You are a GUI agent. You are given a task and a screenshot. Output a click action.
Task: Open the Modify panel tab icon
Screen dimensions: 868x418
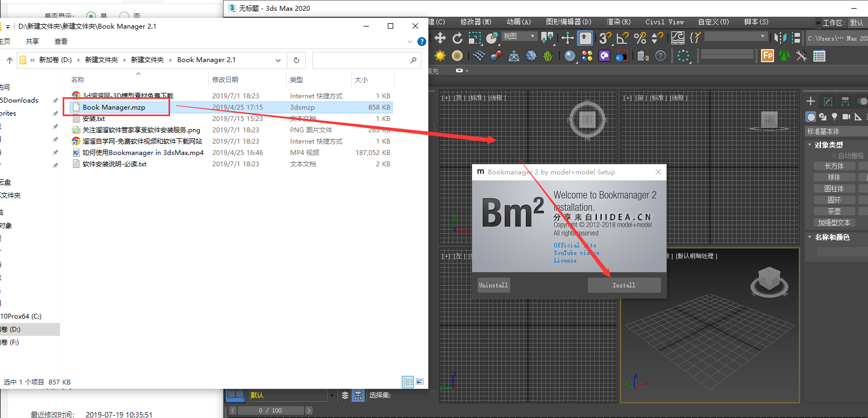pyautogui.click(x=828, y=102)
